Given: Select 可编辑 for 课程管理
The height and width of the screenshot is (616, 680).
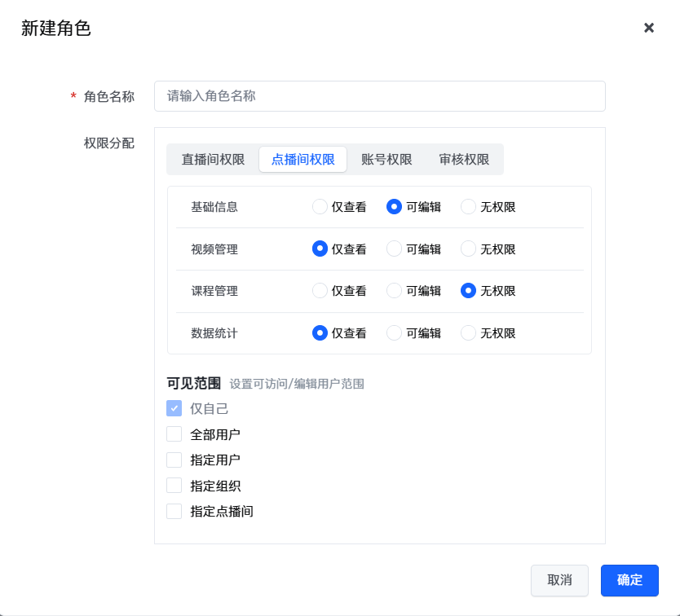Looking at the screenshot, I should (x=395, y=291).
